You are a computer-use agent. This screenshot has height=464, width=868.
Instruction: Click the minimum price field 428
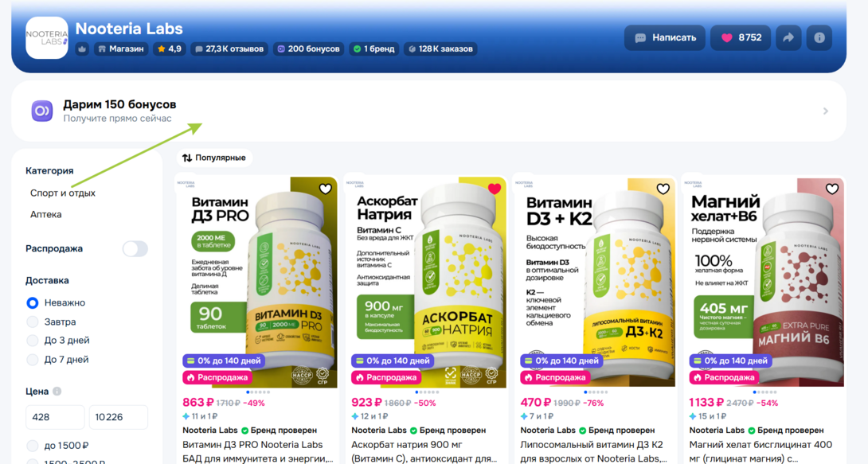pos(55,417)
